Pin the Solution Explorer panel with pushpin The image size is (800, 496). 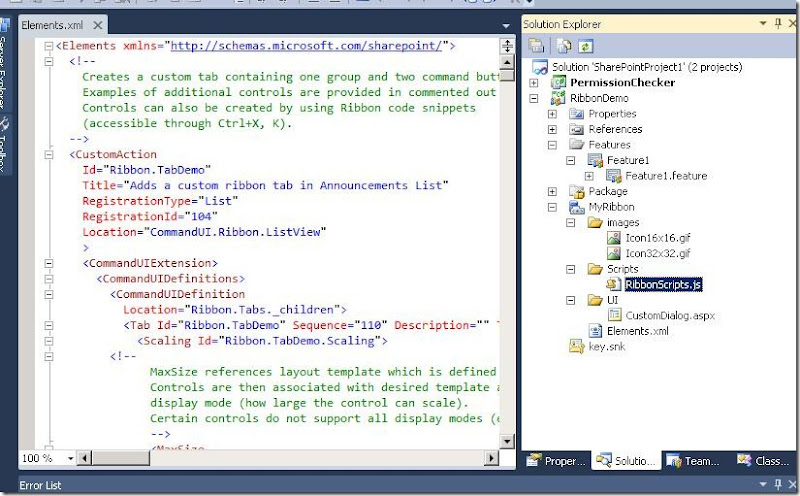click(777, 22)
